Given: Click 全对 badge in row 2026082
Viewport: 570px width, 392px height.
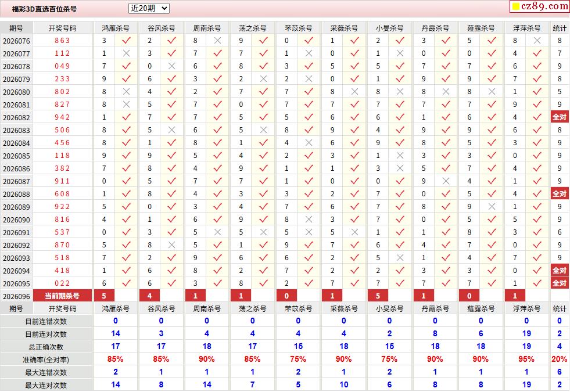Looking at the screenshot, I should click(x=560, y=117).
